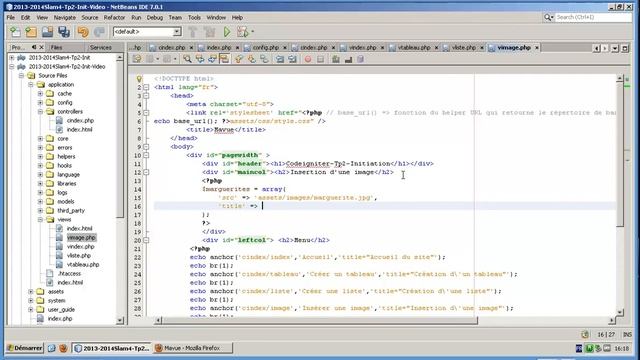
Task: Open the Source menu
Action: (x=90, y=18)
